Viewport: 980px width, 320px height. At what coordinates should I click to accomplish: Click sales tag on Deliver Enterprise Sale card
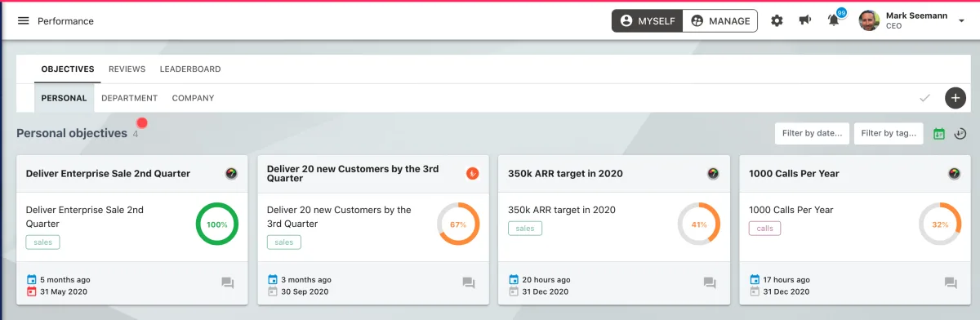coord(42,242)
